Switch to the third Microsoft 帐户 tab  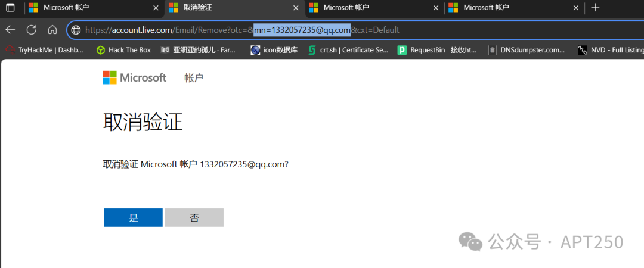point(374,7)
